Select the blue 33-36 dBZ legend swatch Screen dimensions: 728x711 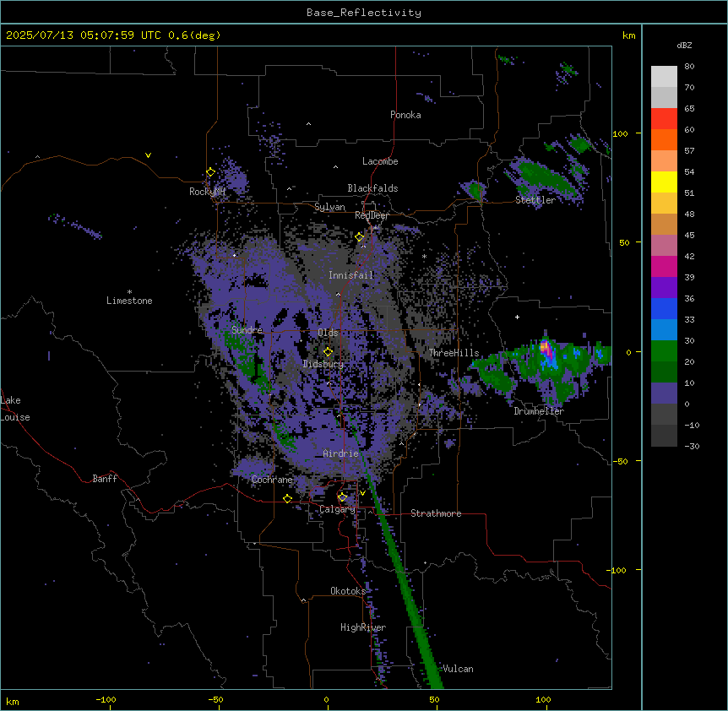click(x=664, y=309)
